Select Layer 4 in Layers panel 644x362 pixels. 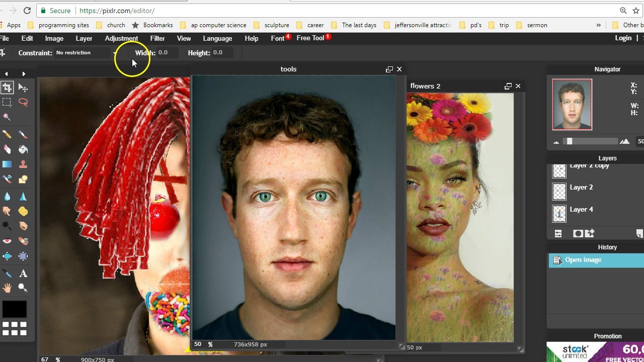[581, 210]
